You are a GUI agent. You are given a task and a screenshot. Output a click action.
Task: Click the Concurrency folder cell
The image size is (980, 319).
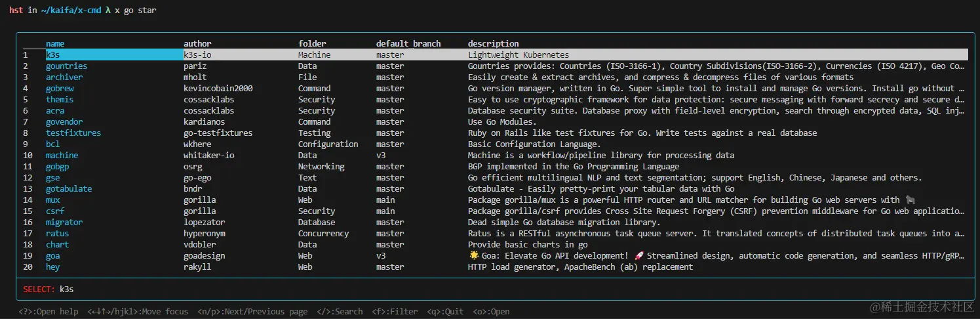pos(324,234)
